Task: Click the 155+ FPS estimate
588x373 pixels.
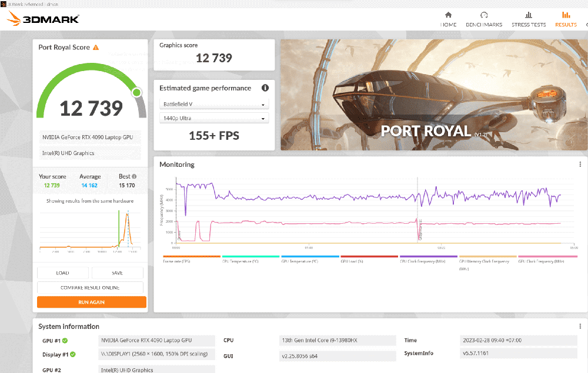Action: pos(214,136)
